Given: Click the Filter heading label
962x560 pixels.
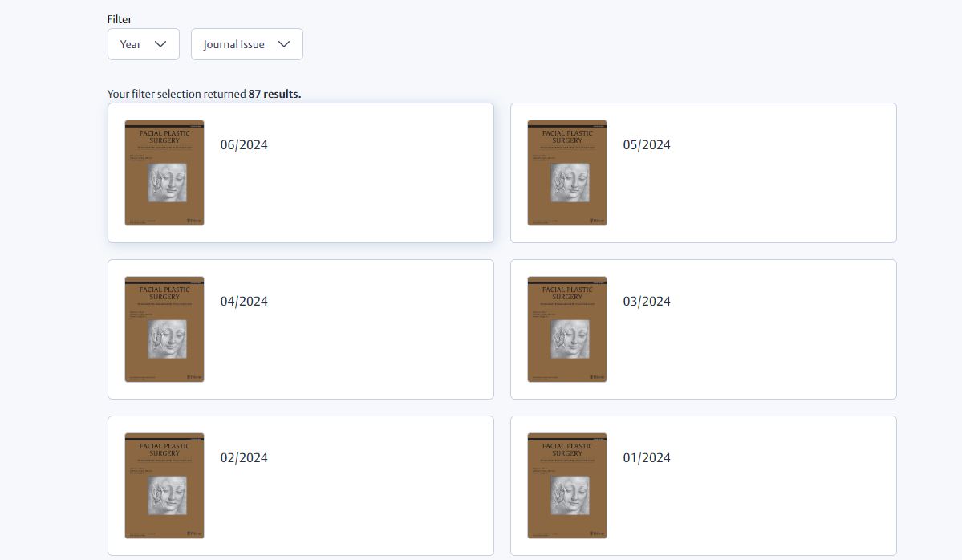Looking at the screenshot, I should tap(120, 19).
